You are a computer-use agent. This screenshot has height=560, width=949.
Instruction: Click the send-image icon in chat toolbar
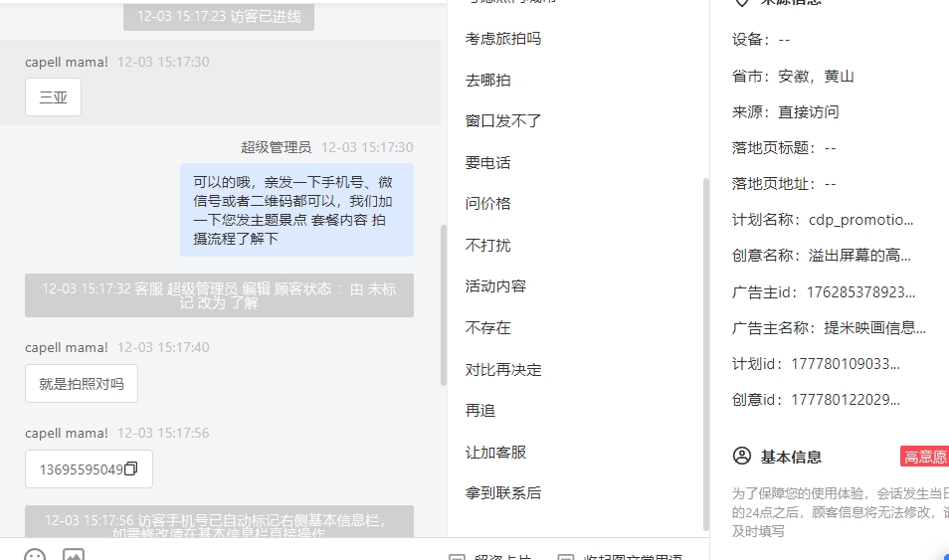point(74,554)
